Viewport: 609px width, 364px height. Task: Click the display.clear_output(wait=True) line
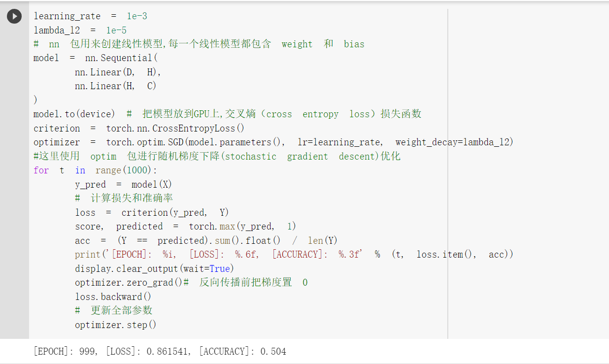click(x=154, y=269)
